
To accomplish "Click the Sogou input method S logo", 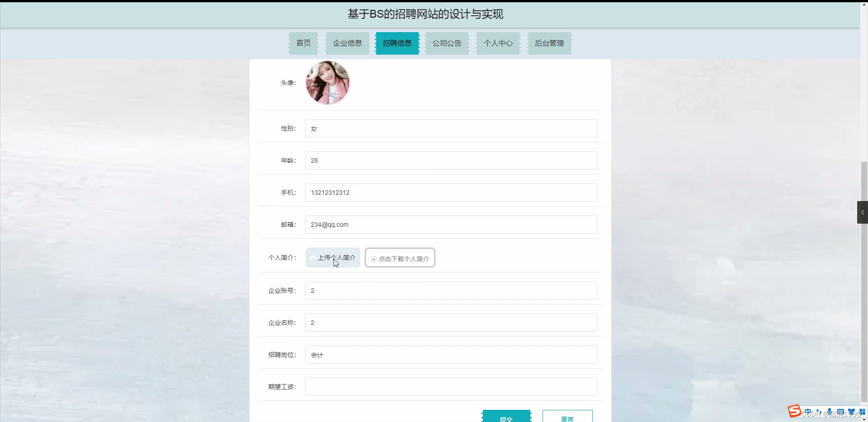I will pyautogui.click(x=795, y=411).
